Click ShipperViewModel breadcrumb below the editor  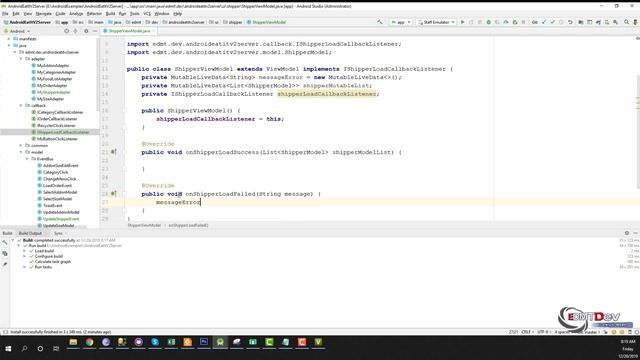pos(144,225)
